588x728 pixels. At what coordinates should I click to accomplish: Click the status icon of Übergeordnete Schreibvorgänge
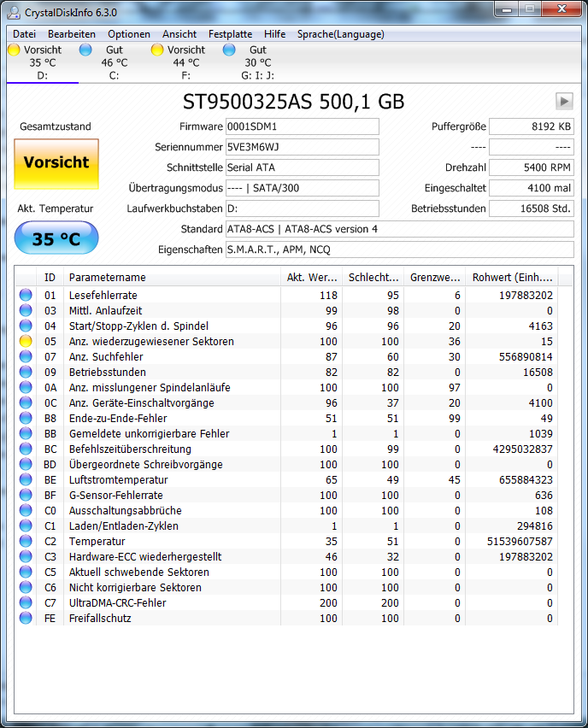(26, 464)
